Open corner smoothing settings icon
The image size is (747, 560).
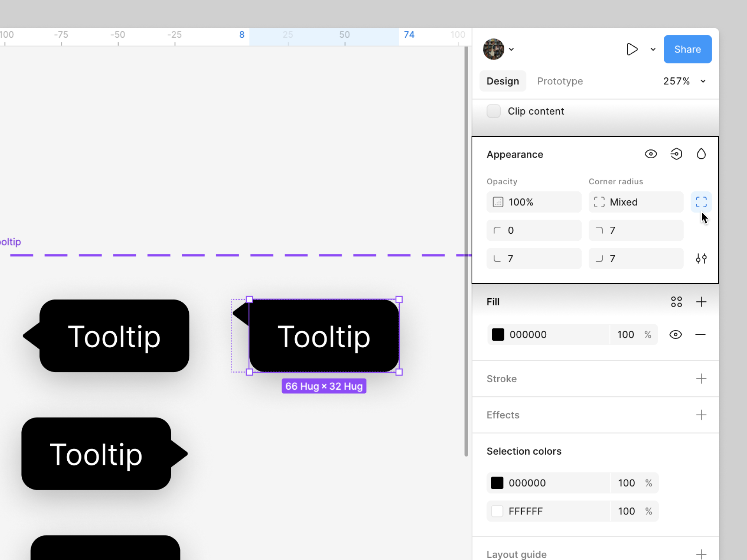click(x=701, y=259)
